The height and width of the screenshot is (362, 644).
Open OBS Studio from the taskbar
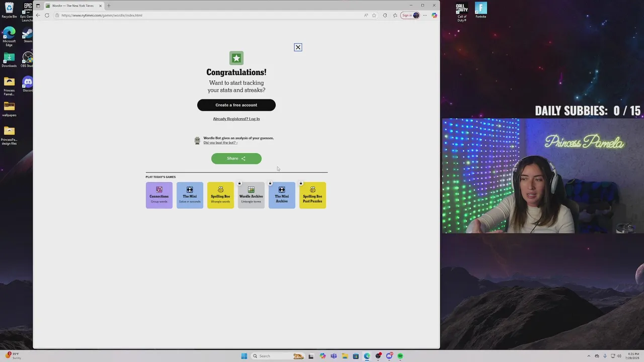(x=378, y=356)
